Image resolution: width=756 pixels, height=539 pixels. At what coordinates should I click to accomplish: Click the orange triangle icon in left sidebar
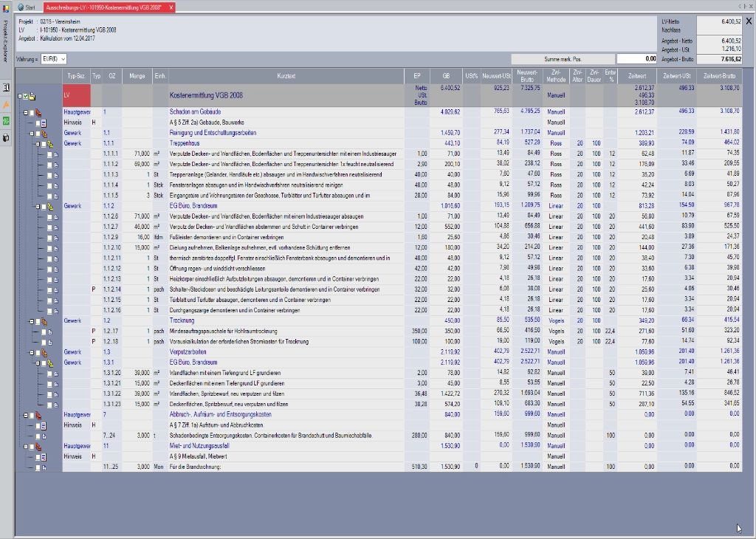click(6, 104)
